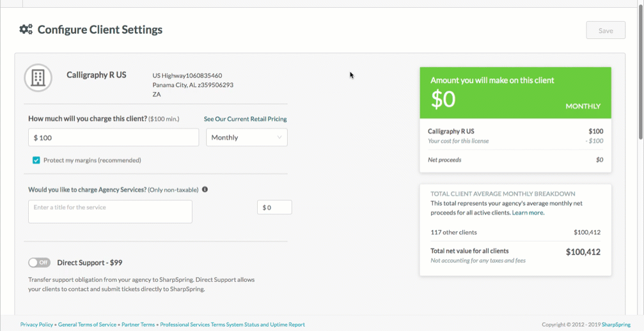Image resolution: width=644 pixels, height=331 pixels.
Task: Click the Save button
Action: click(x=606, y=30)
